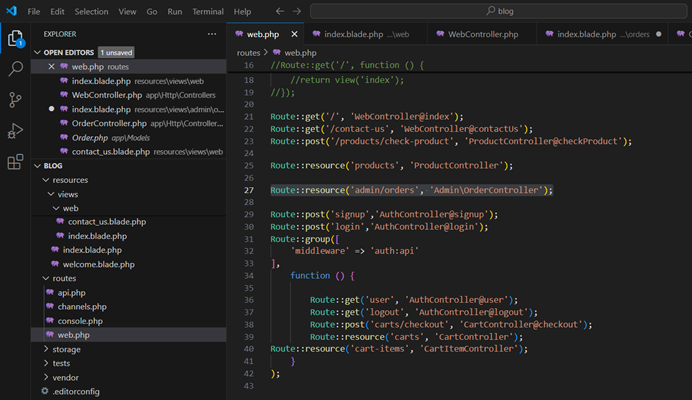Open the Source Control view
The image size is (692, 400).
(16, 100)
